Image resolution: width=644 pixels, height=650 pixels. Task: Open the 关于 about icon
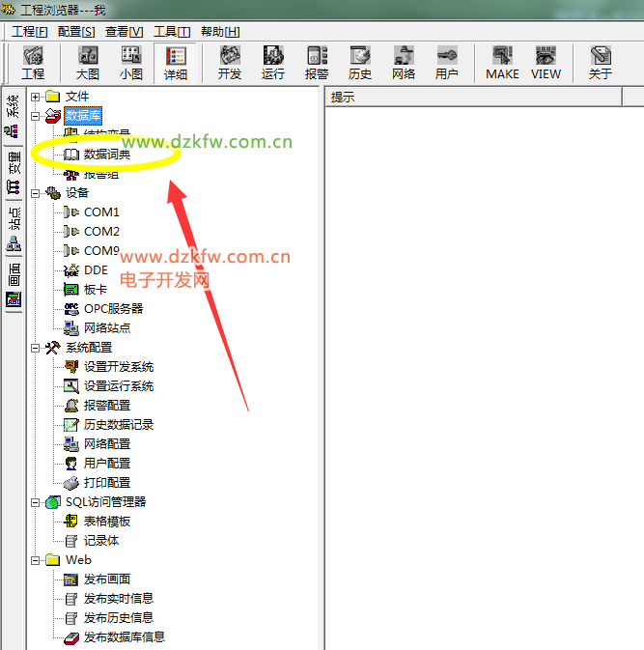coord(601,63)
